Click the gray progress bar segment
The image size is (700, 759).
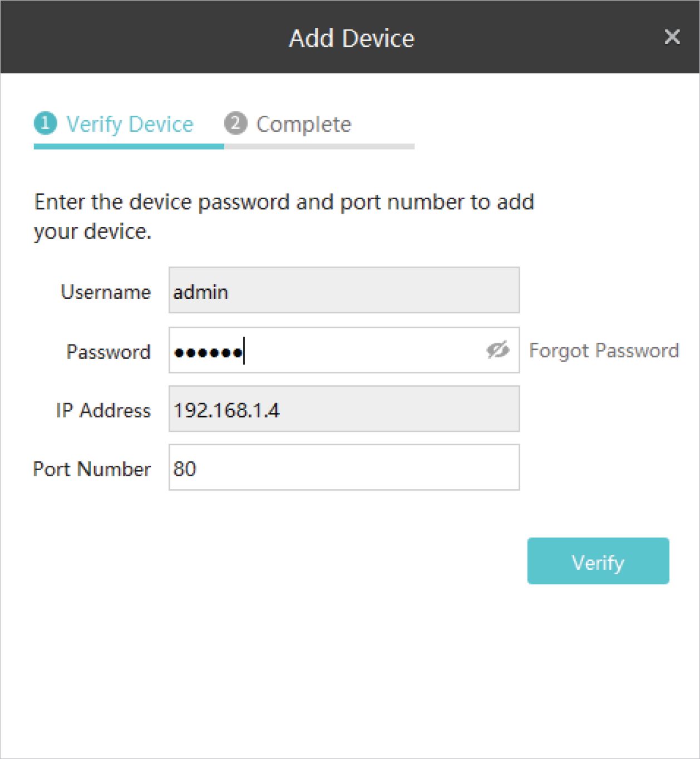coord(319,146)
